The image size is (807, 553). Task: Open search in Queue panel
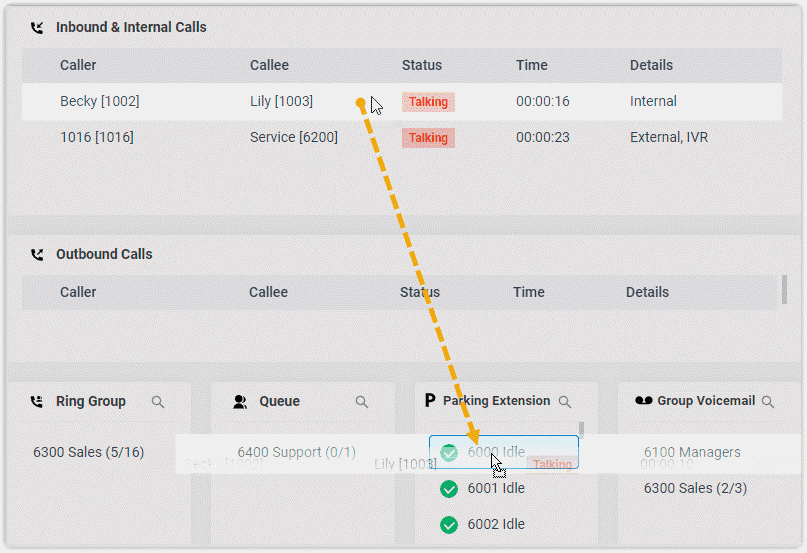click(362, 402)
